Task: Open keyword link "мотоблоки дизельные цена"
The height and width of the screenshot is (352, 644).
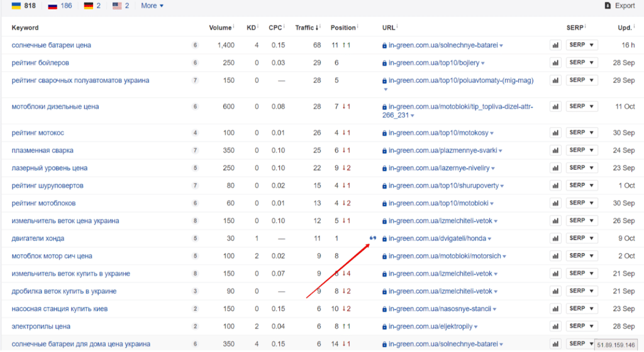Action: tap(55, 107)
